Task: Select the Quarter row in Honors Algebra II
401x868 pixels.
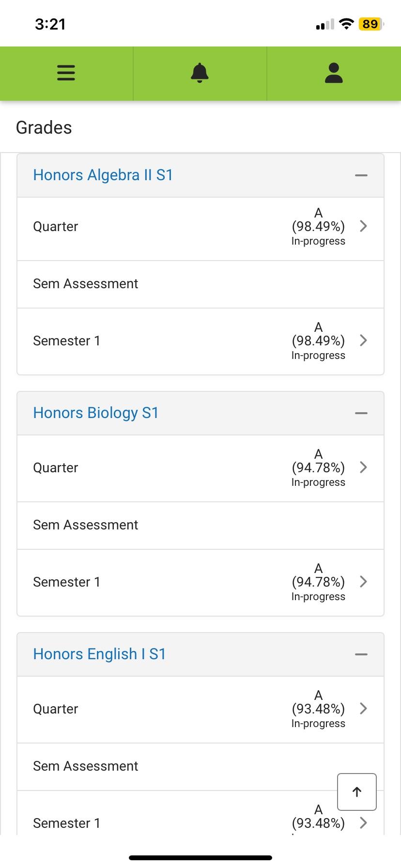Action: tap(55, 226)
